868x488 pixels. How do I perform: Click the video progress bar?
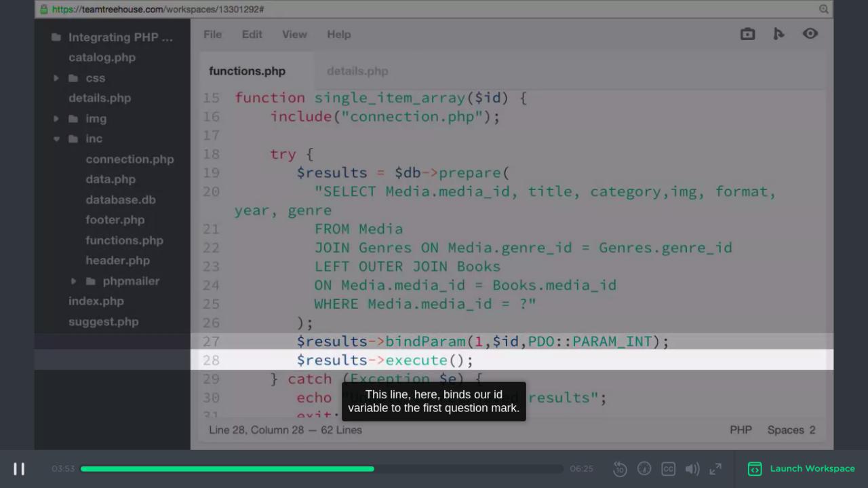click(x=321, y=469)
